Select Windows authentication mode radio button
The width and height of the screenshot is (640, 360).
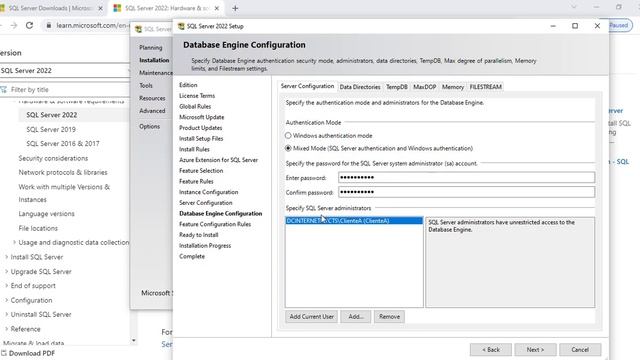288,136
